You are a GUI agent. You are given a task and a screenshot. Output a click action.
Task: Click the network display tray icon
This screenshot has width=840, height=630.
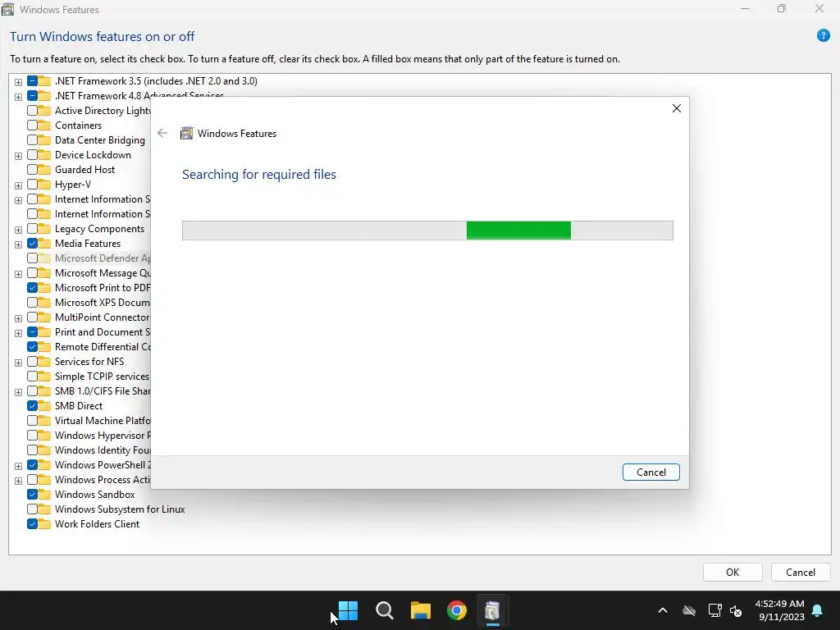point(714,610)
